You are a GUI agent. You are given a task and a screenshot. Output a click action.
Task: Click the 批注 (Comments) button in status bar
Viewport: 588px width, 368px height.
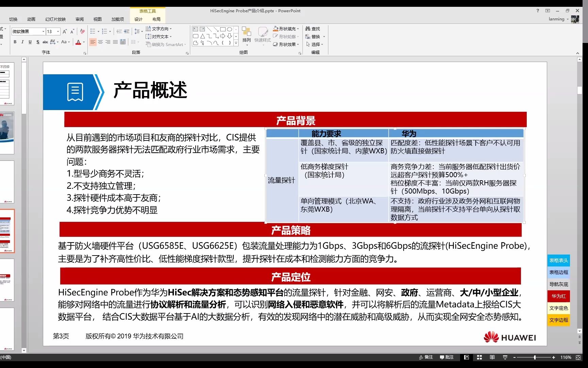[447, 357]
